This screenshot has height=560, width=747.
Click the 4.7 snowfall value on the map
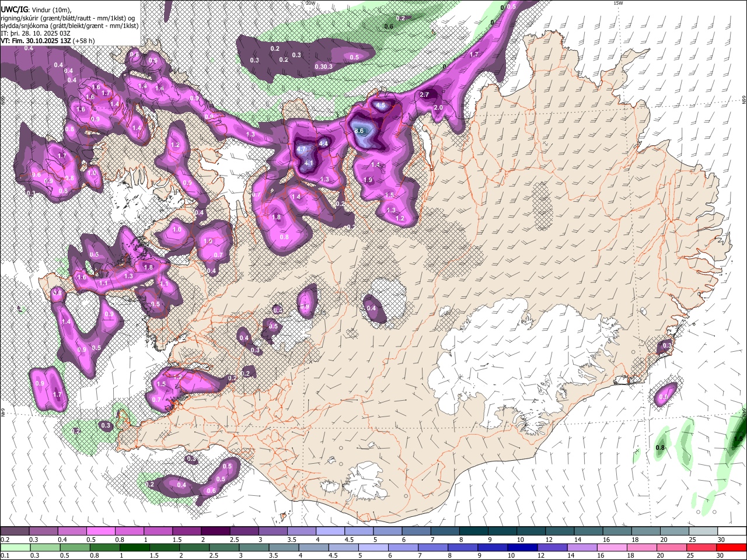[x=302, y=149]
